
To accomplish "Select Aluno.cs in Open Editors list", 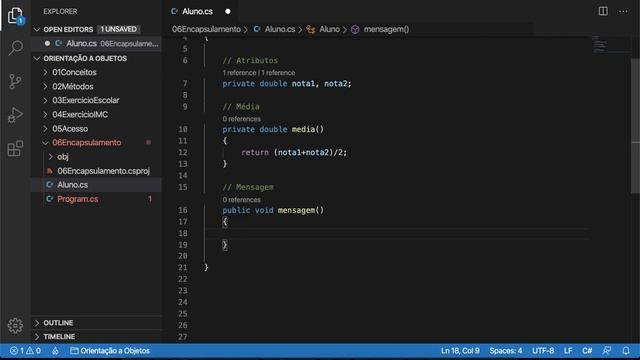I will [x=96, y=43].
